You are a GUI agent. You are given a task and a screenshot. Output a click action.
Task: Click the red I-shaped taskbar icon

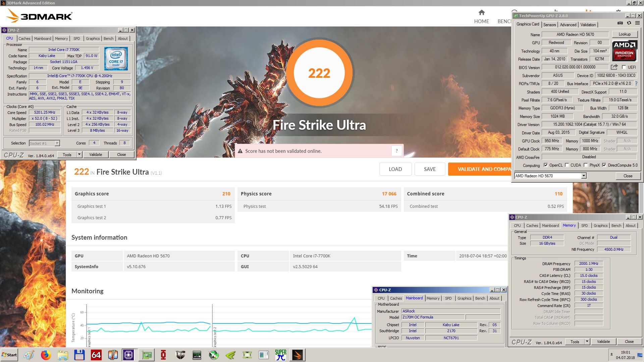coord(163,355)
